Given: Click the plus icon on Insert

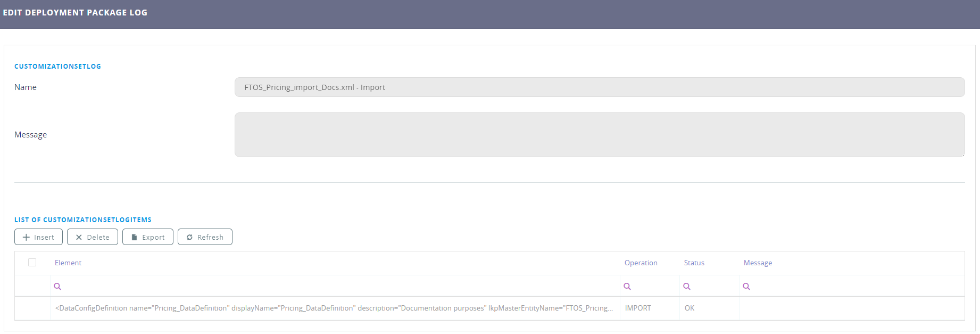Looking at the screenshot, I should tap(26, 237).
